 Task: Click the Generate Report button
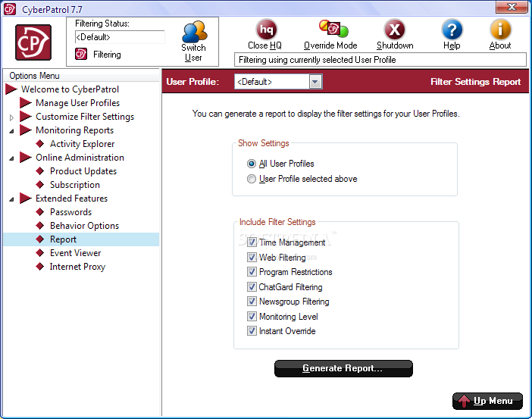click(x=343, y=368)
